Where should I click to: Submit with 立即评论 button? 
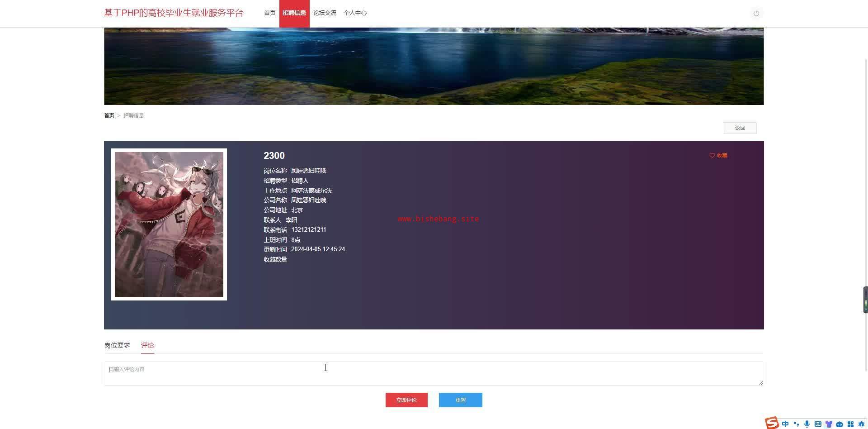click(x=406, y=400)
